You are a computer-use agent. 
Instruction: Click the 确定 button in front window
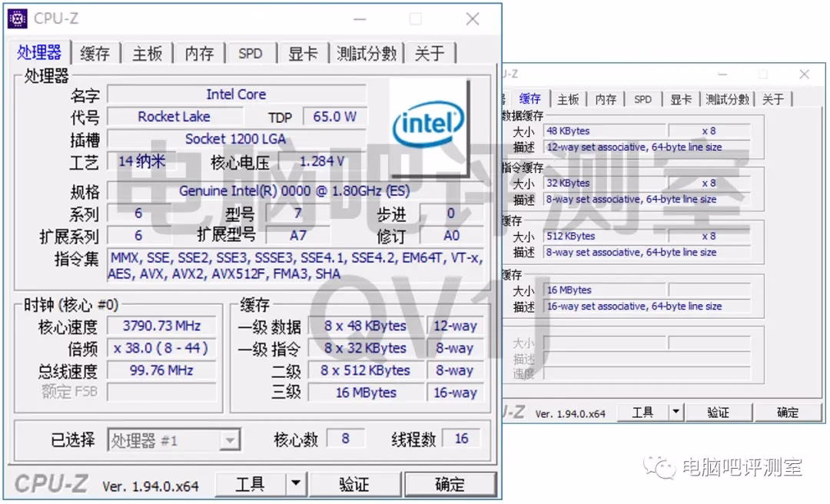tap(450, 484)
